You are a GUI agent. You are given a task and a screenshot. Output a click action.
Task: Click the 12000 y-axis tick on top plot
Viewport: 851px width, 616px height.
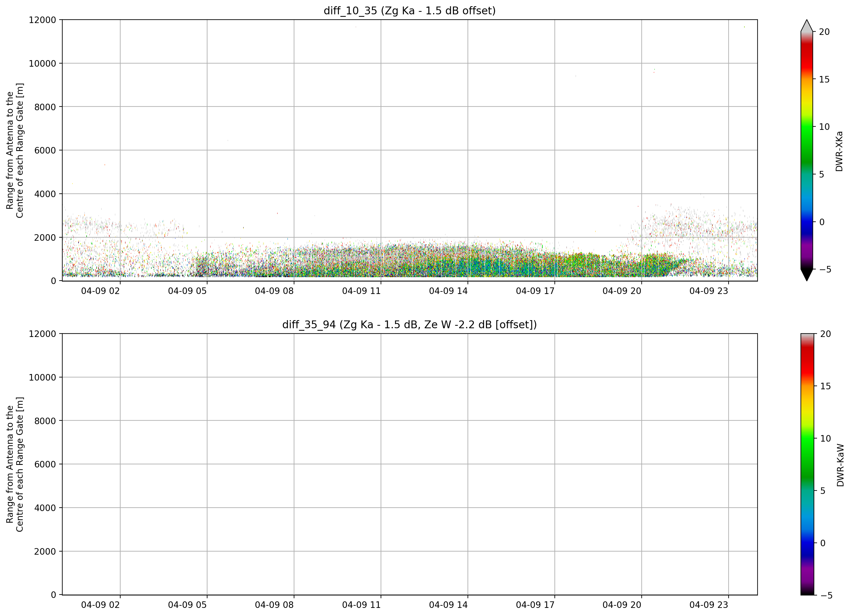42,20
